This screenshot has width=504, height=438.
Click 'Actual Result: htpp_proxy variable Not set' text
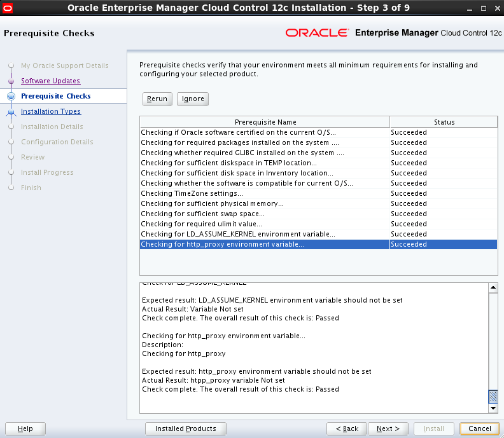(213, 380)
